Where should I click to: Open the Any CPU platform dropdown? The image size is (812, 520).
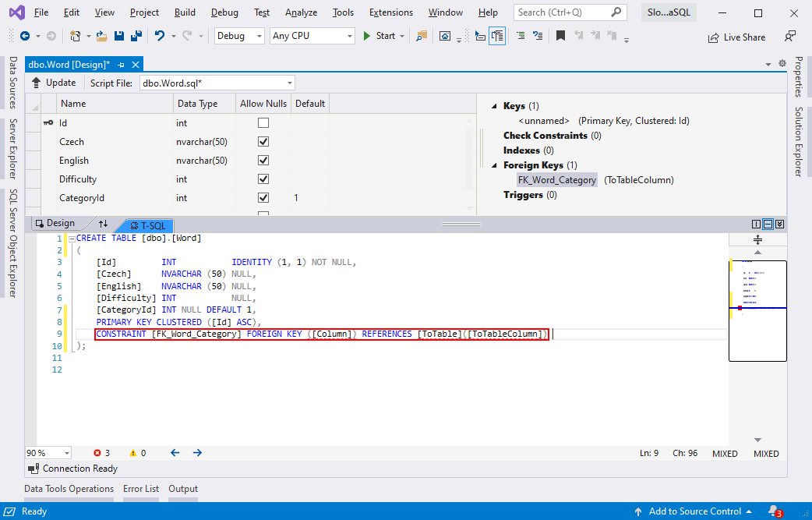312,36
